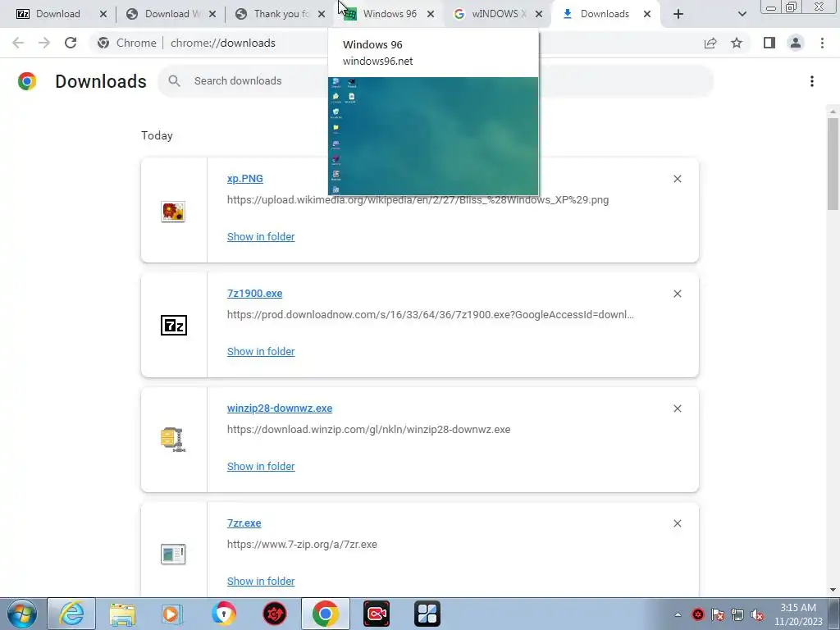Remove 7z1900.exe from downloads list

click(678, 294)
